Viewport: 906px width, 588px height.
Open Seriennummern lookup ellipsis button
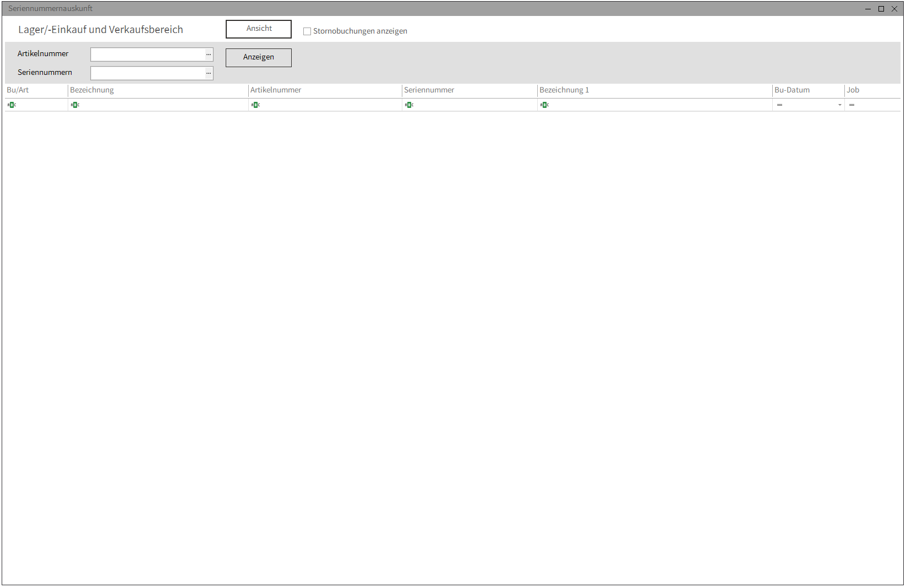209,73
